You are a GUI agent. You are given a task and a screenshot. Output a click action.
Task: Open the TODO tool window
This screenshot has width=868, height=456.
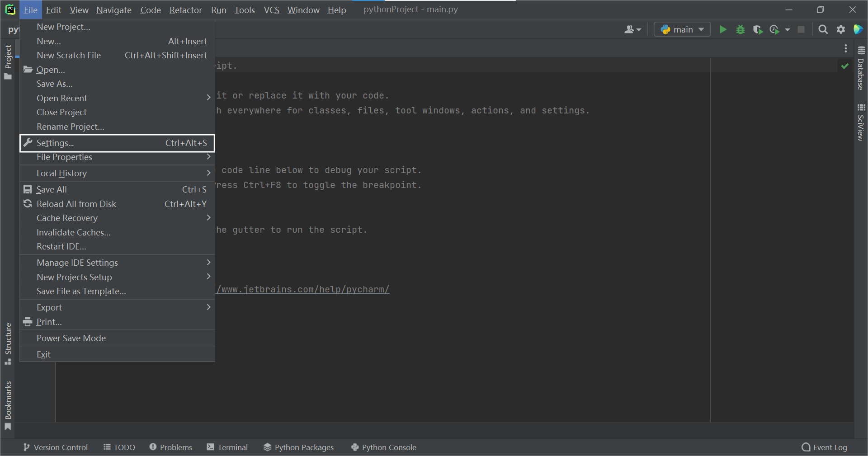[x=119, y=447]
